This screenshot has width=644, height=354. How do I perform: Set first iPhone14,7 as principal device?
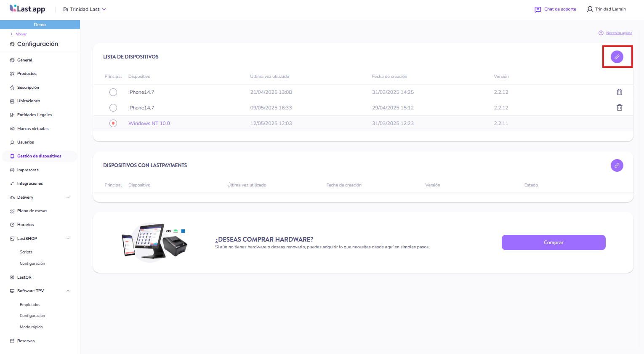point(113,92)
